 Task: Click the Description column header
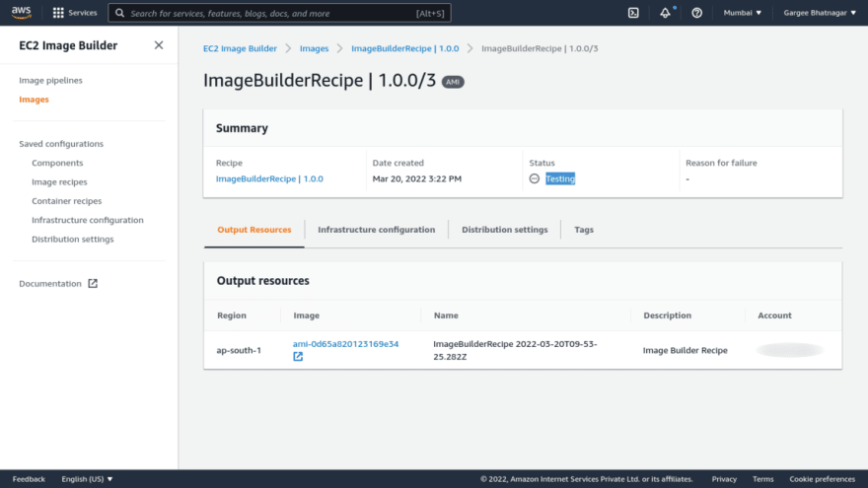(x=667, y=315)
